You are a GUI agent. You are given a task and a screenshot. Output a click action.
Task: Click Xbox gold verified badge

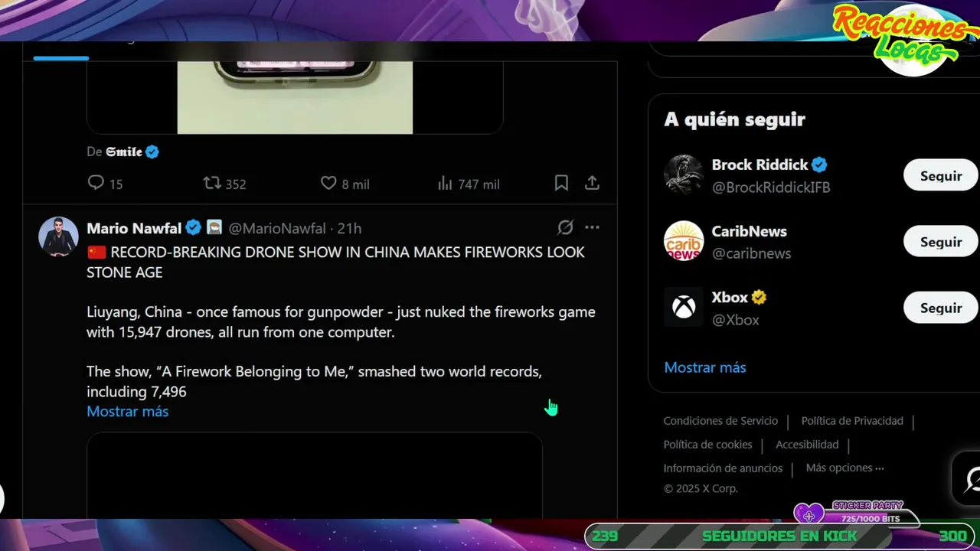tap(759, 297)
